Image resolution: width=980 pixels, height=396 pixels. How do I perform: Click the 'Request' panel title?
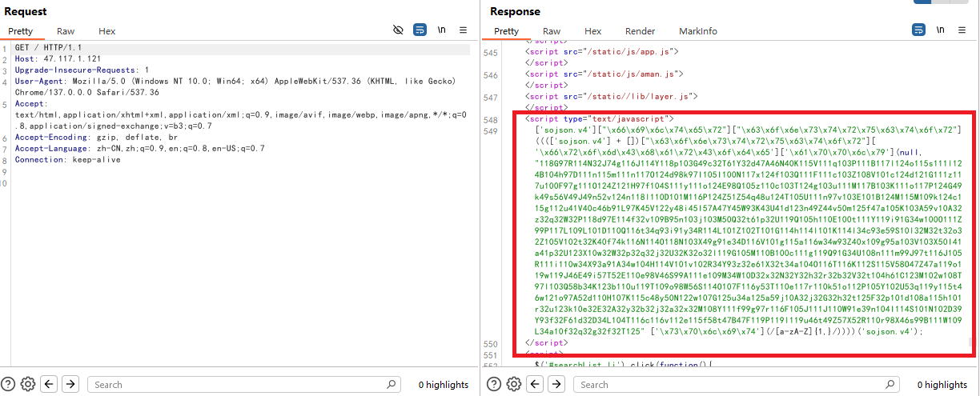[x=25, y=11]
